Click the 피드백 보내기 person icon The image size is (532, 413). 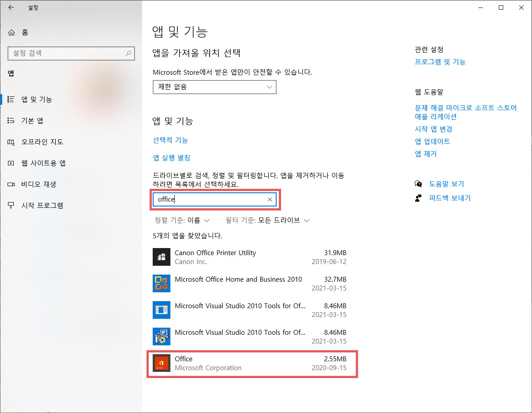tap(418, 198)
